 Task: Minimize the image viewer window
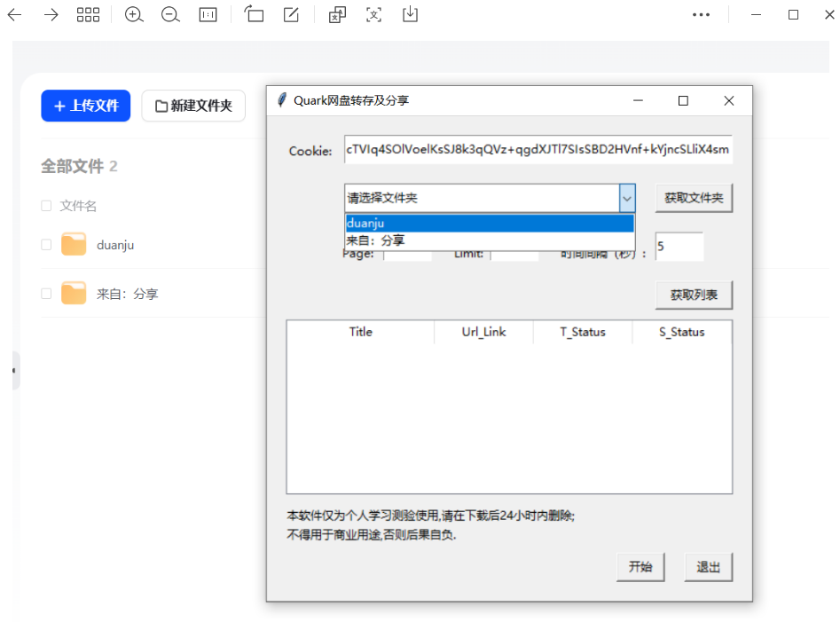point(756,14)
